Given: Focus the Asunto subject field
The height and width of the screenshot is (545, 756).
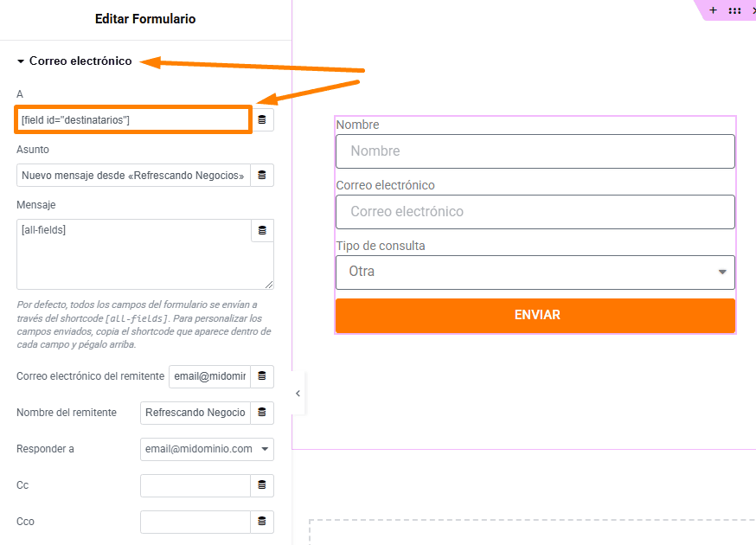Looking at the screenshot, I should pos(133,175).
